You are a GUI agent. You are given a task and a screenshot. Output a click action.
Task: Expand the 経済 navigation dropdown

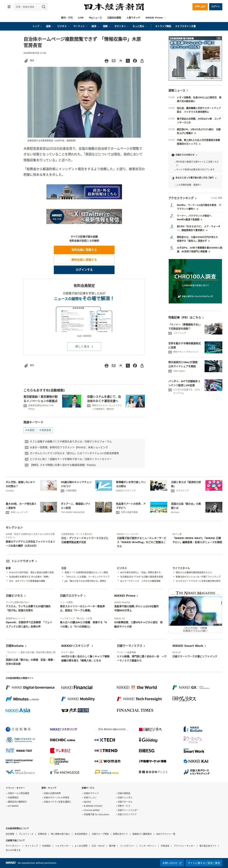click(95, 26)
